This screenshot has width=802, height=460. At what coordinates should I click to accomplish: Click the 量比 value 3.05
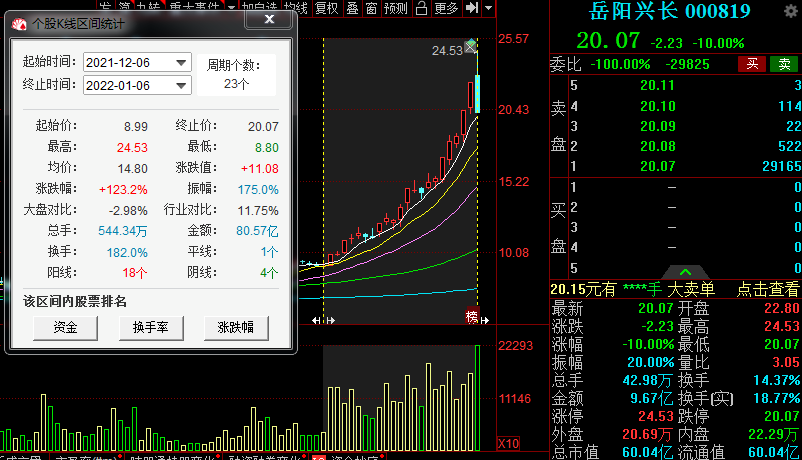click(786, 362)
